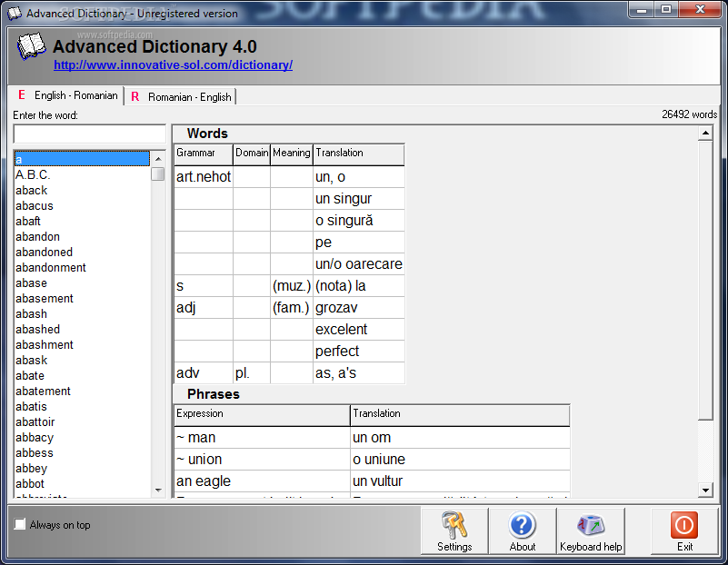Click the results pane scrollbar thumb
728x565 pixels.
coord(705,280)
